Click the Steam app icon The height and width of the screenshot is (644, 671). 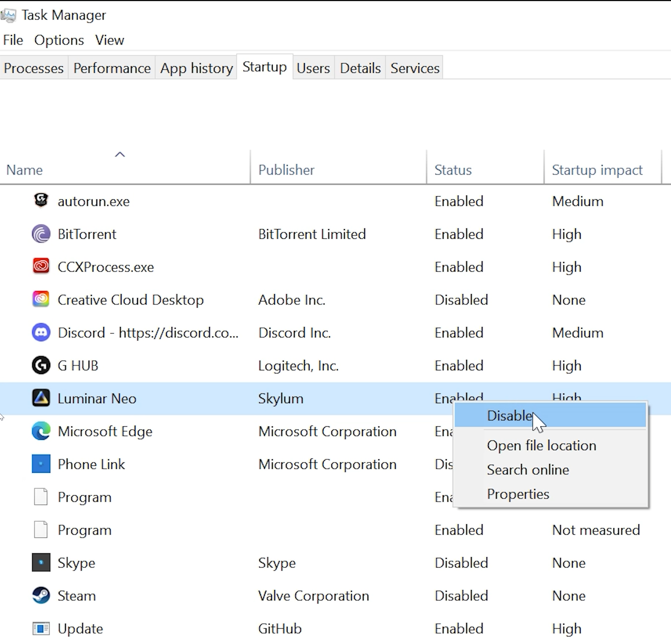coord(41,596)
